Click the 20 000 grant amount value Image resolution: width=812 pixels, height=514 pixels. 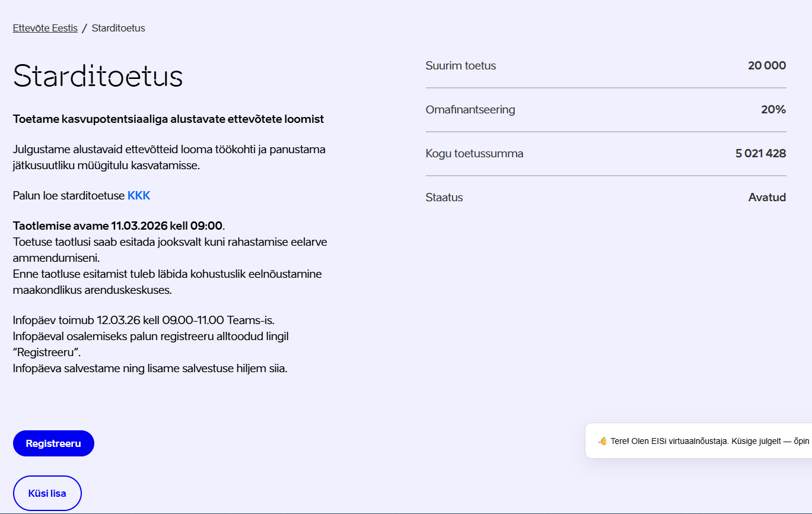pos(766,66)
